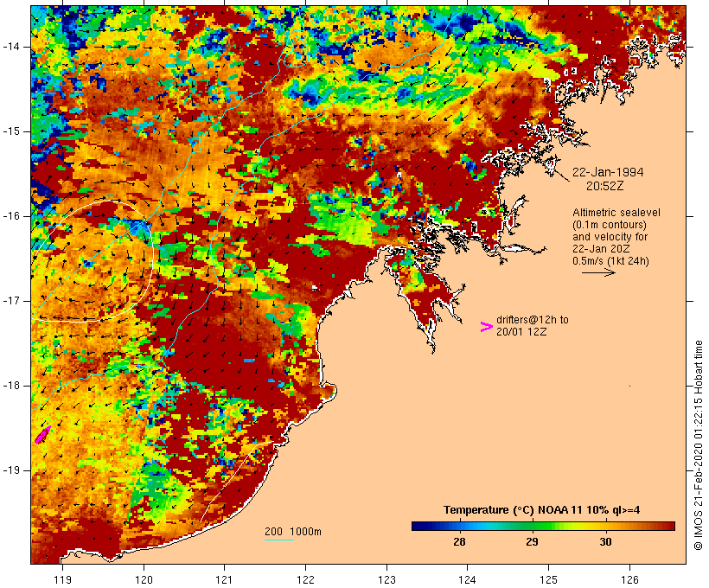Click longitude axis label 122
This screenshot has height=588, width=709.
tap(305, 579)
